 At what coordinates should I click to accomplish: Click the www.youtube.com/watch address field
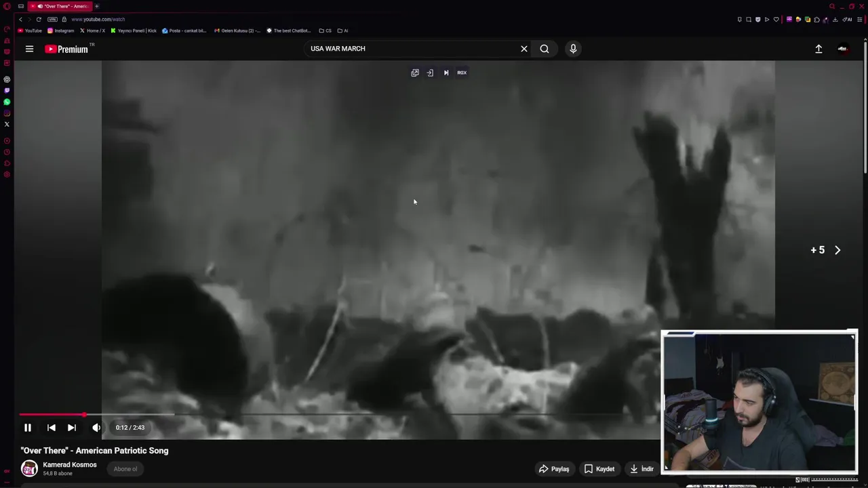point(98,19)
